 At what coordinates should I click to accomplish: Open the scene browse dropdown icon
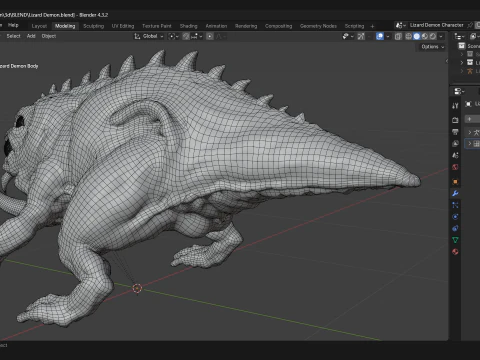[x=400, y=25]
